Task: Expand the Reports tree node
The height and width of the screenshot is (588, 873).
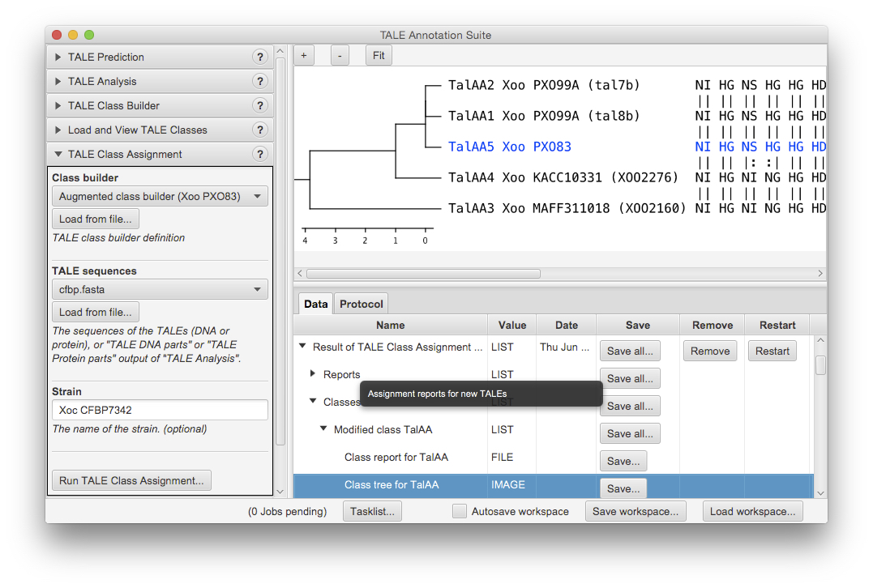Action: tap(313, 374)
